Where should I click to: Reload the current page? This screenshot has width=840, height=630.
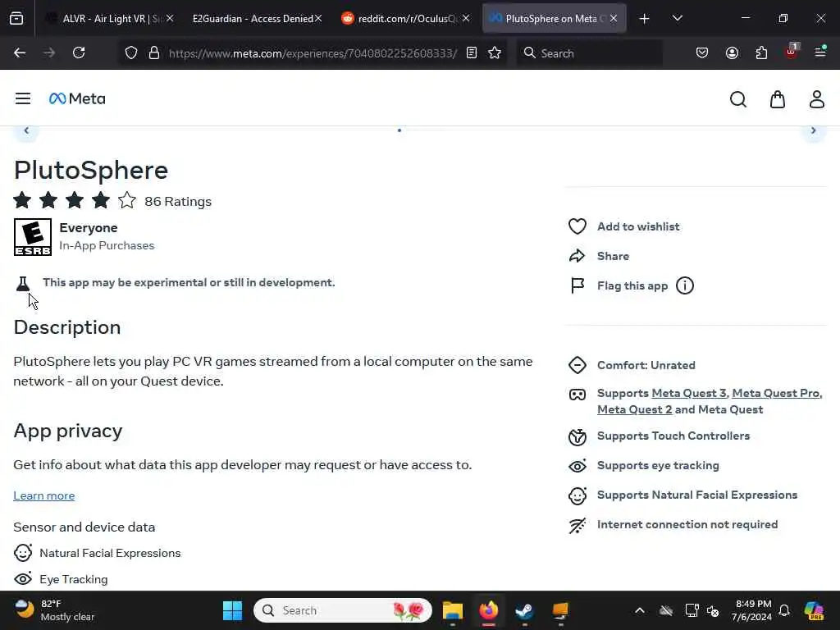pyautogui.click(x=79, y=52)
